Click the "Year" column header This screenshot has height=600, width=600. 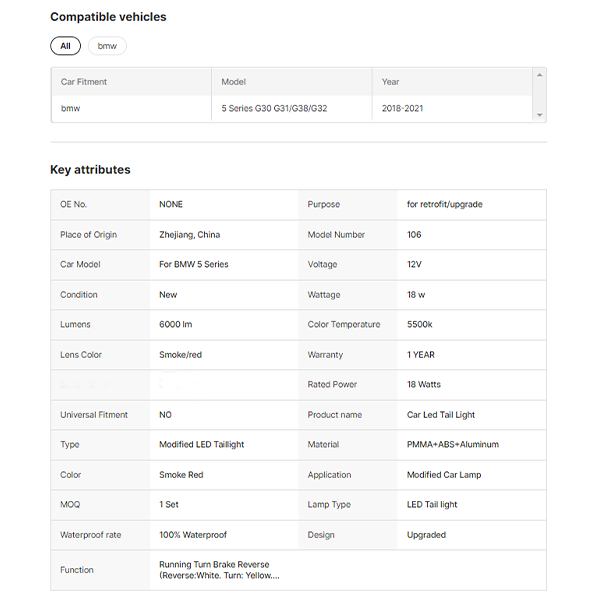coord(391,82)
